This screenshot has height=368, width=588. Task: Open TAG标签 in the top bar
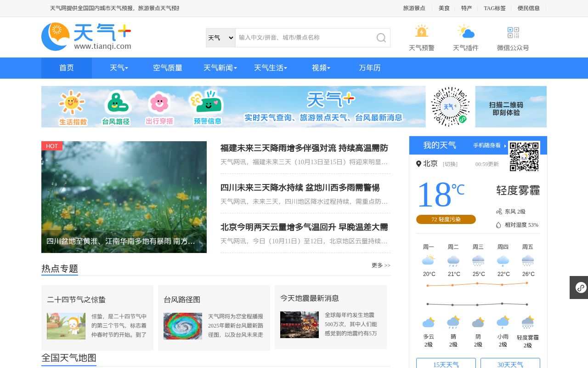point(495,8)
